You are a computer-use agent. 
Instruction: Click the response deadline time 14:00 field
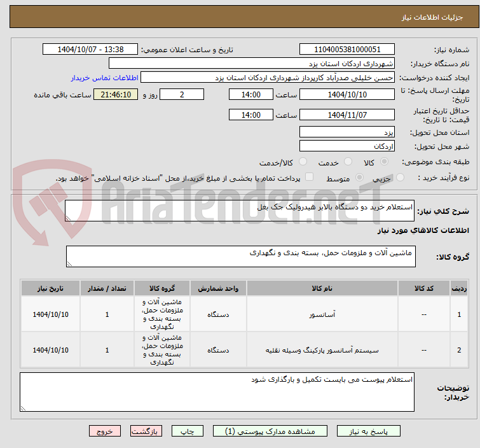(250, 94)
